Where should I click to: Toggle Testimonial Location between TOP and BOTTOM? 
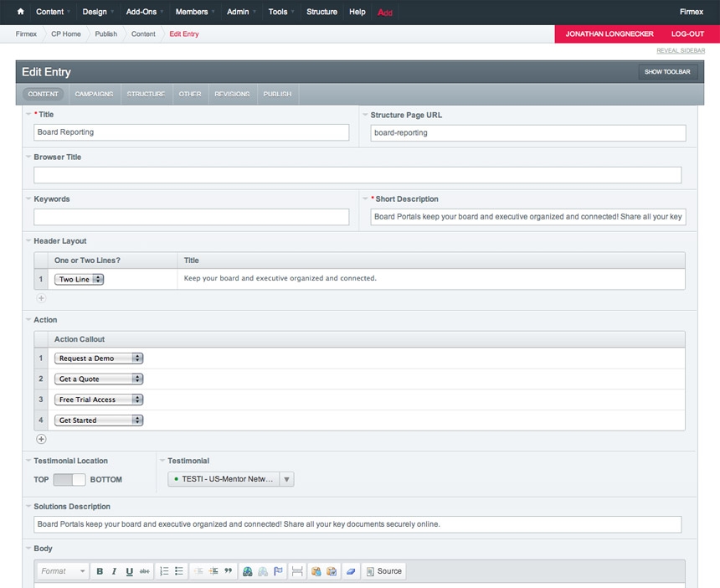69,480
